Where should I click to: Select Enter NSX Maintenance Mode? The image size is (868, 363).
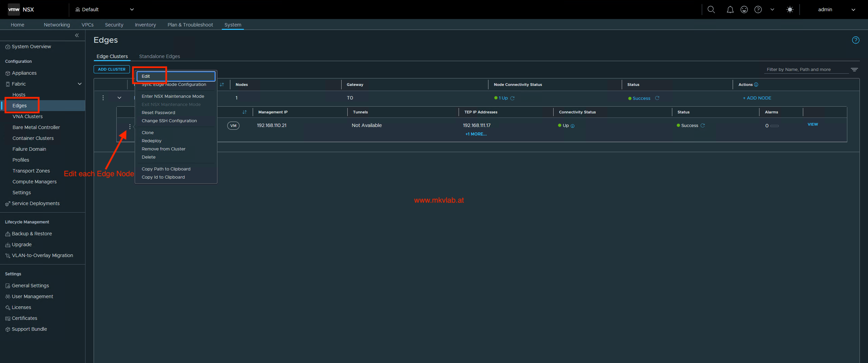(173, 96)
